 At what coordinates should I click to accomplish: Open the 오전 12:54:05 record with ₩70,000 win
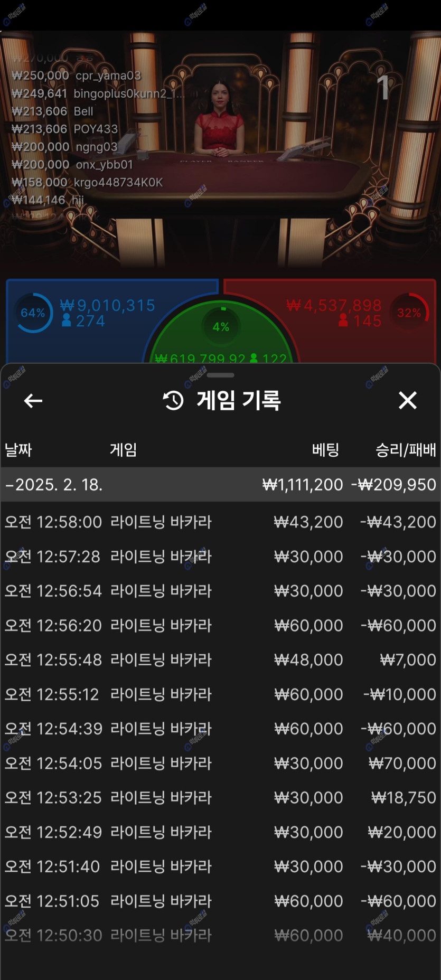coord(220,763)
